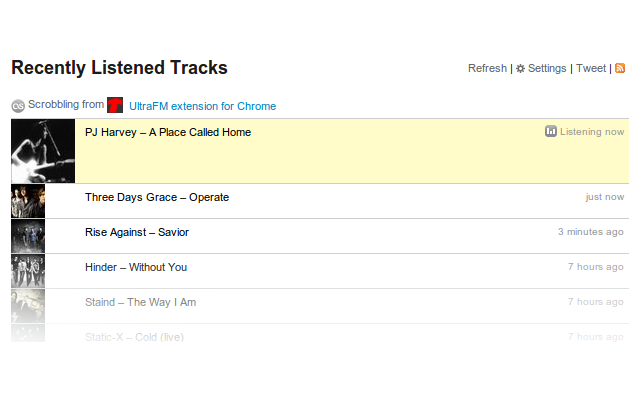This screenshot has width=640, height=400.
Task: Click the Recently Listened Tracks heading
Action: click(x=119, y=68)
